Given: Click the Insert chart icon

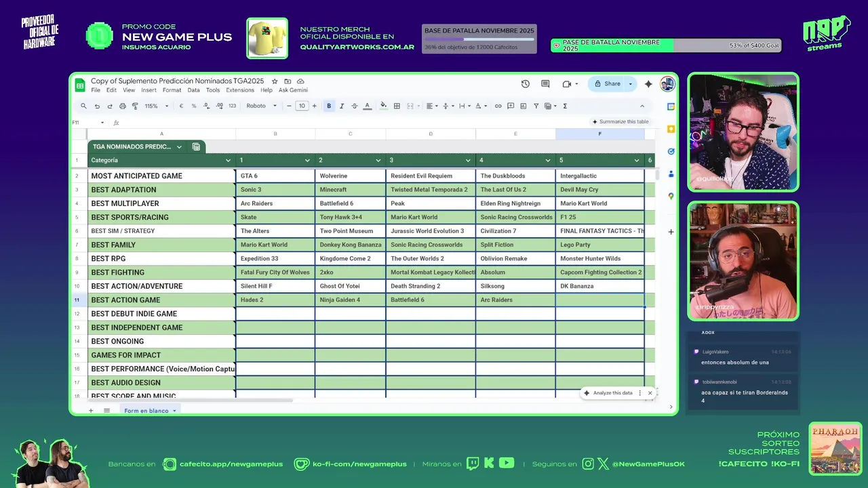Looking at the screenshot, I should [x=524, y=106].
